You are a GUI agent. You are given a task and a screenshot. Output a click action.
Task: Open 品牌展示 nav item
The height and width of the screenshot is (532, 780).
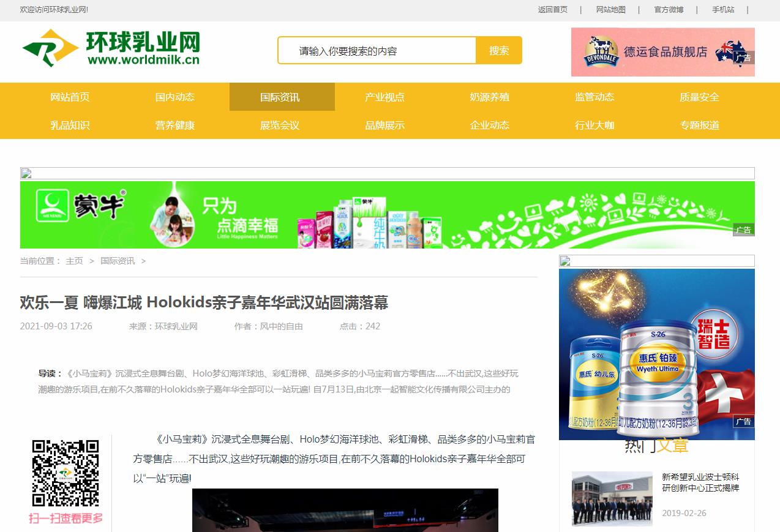384,125
